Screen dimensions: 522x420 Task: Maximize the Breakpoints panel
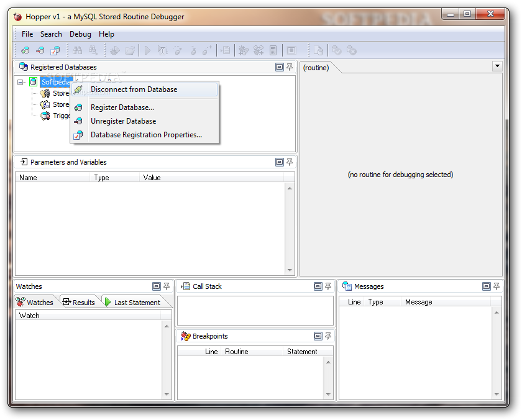(318, 336)
